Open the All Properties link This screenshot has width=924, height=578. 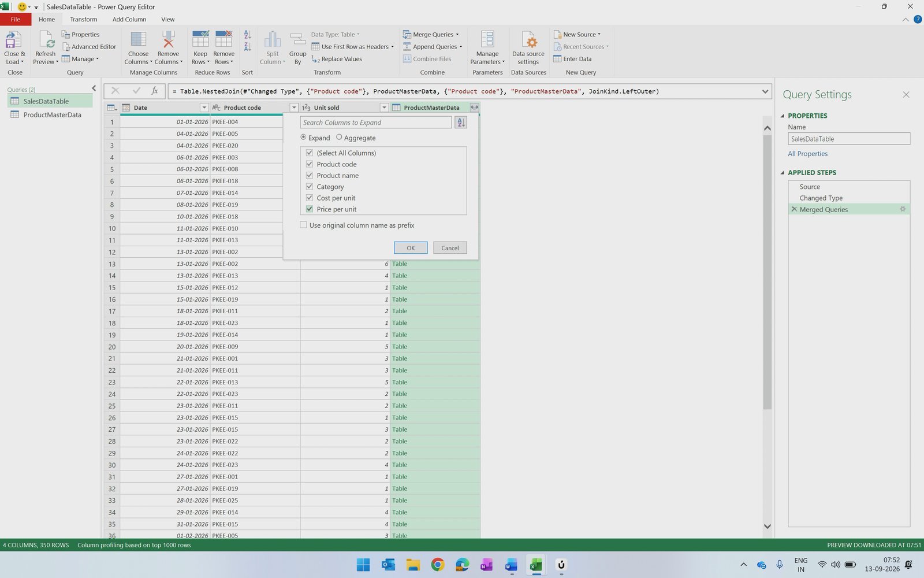click(807, 154)
